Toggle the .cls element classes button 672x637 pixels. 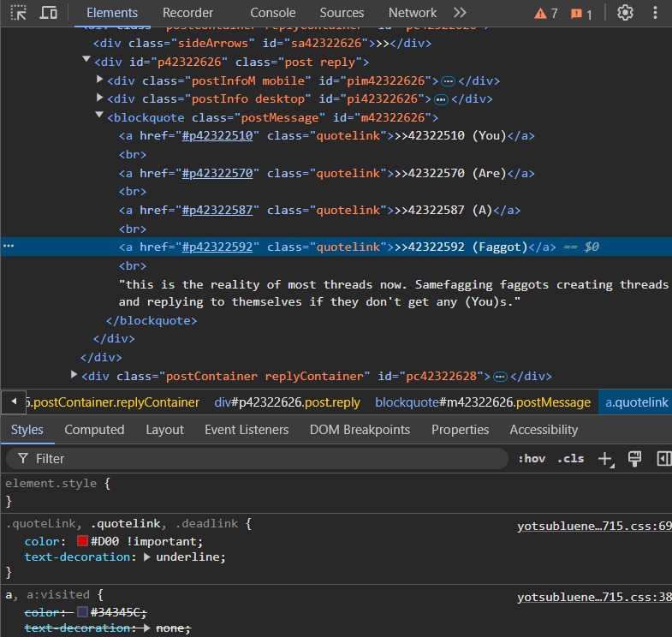pos(570,459)
